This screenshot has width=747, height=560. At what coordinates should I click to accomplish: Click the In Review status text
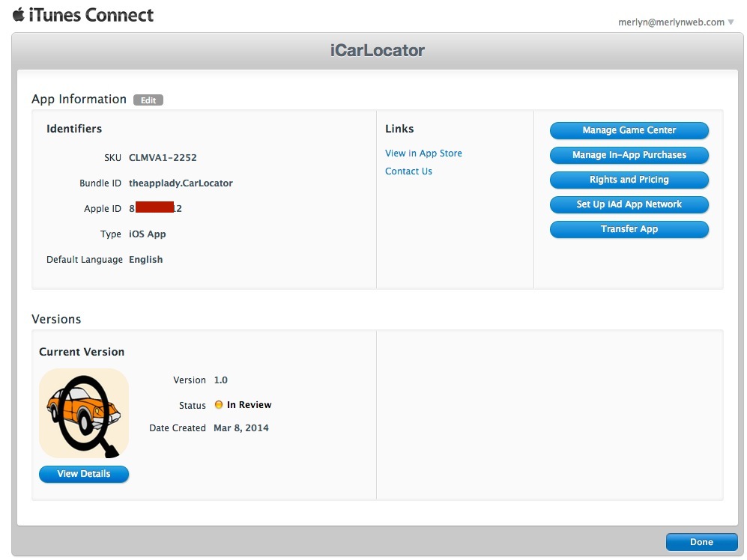point(249,405)
